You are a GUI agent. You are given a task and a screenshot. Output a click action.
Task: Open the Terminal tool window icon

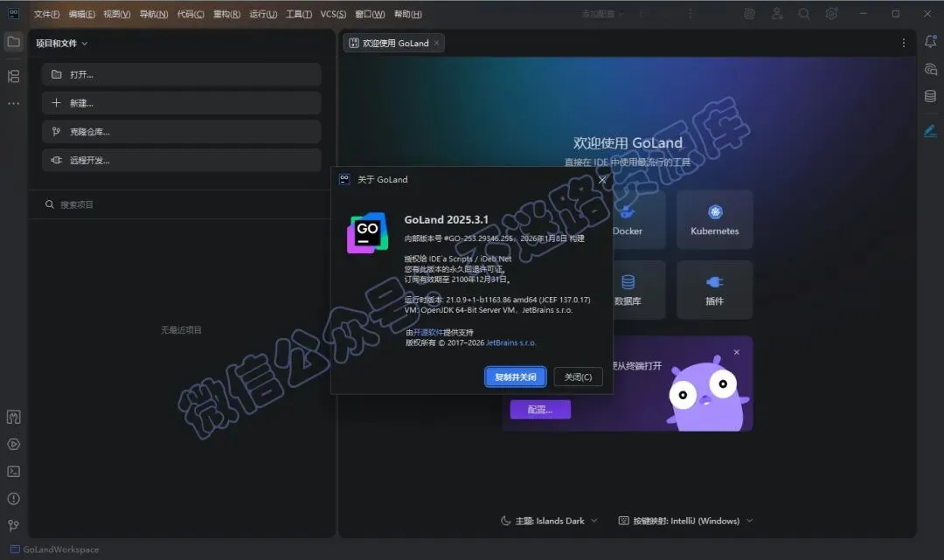pyautogui.click(x=13, y=472)
